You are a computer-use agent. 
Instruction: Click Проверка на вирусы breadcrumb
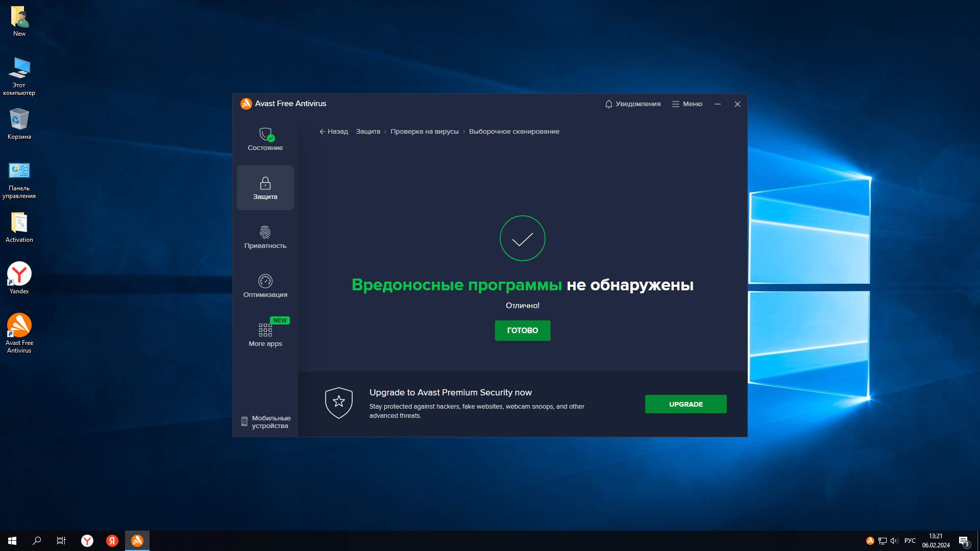coord(424,132)
